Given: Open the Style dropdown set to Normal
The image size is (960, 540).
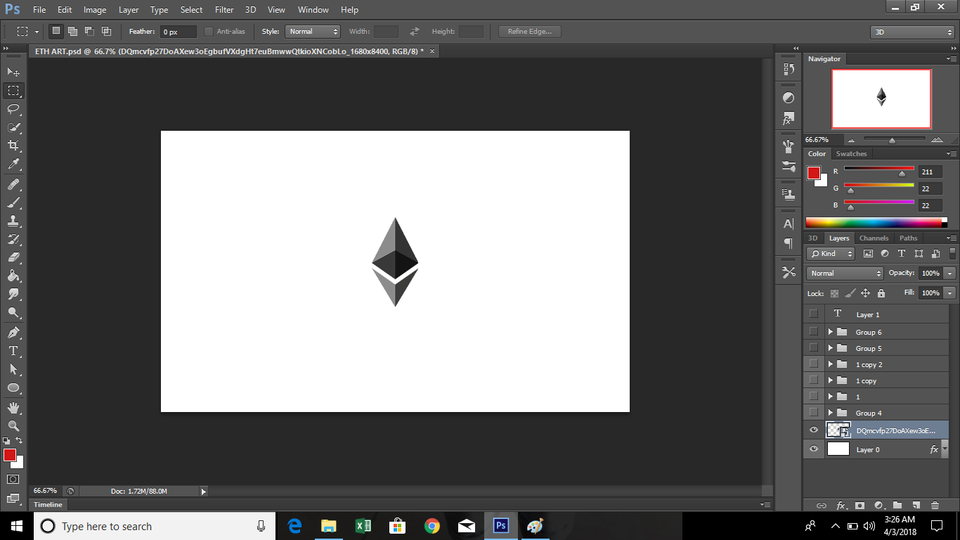Looking at the screenshot, I should point(312,31).
